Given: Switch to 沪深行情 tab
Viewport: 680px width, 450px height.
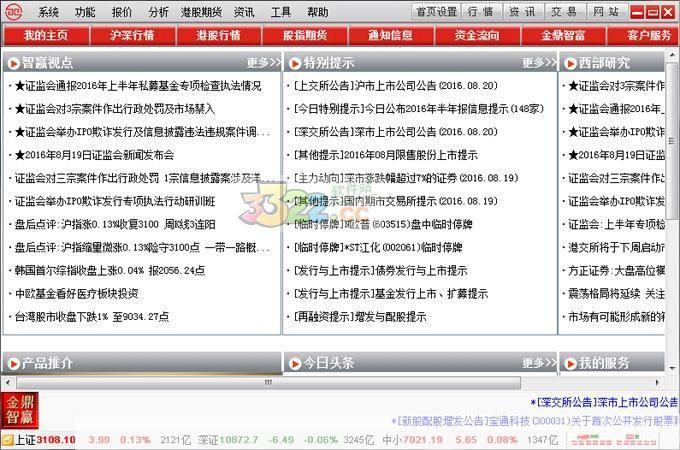Looking at the screenshot, I should [x=132, y=35].
